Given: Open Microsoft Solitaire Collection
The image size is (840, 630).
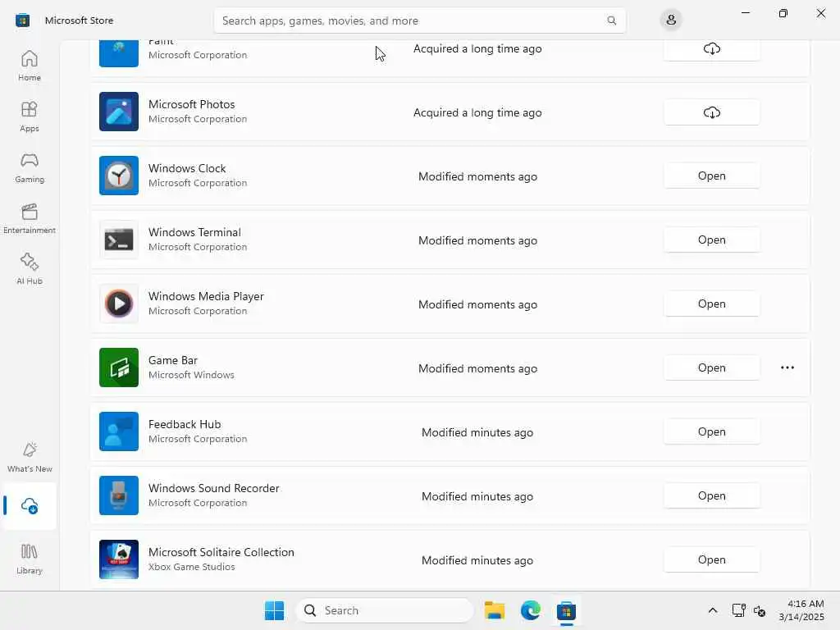Looking at the screenshot, I should (711, 559).
